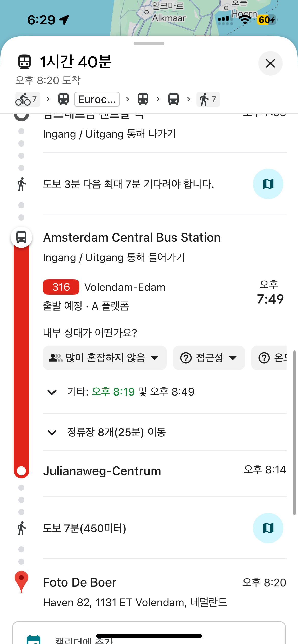Tap the bus icon in route summary
Viewport: 298px width, 644px height.
[173, 99]
